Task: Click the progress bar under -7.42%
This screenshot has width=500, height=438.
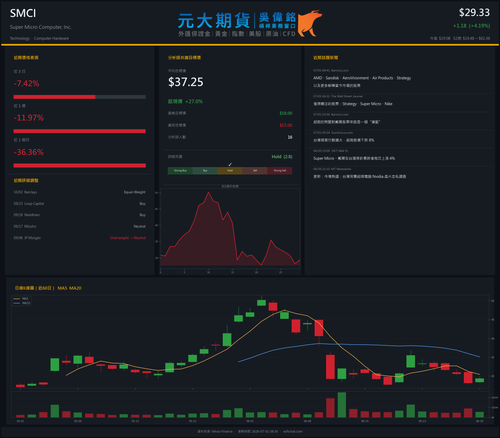Action: pos(80,97)
